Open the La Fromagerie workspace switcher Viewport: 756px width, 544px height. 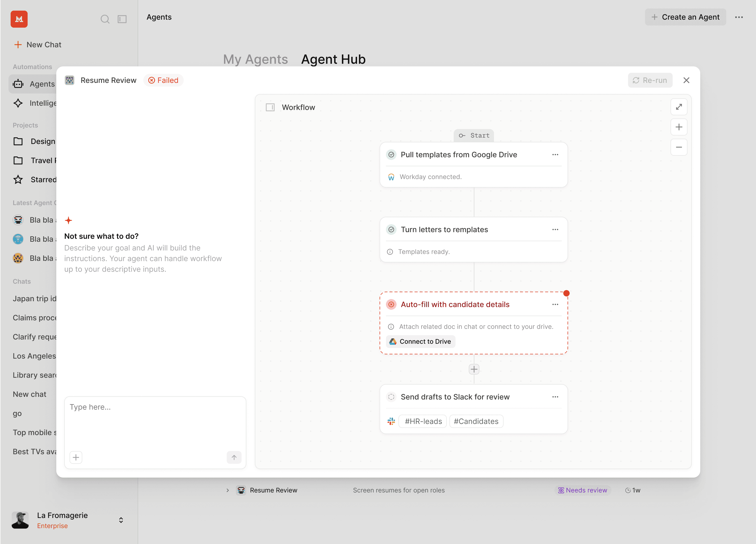[121, 520]
